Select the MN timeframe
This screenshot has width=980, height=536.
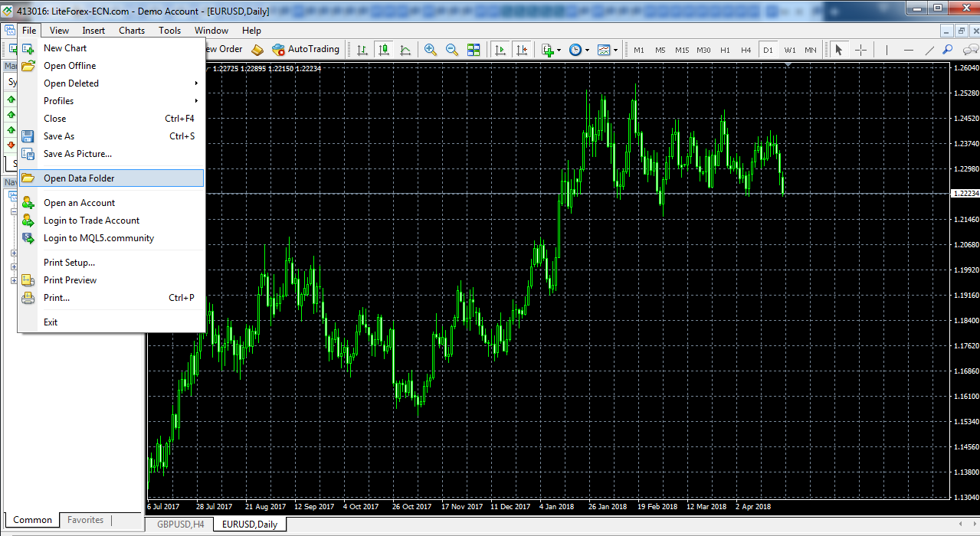(811, 50)
